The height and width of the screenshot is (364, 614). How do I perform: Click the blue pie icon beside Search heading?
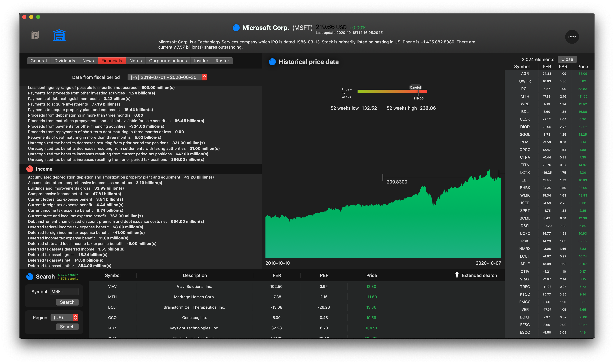point(30,276)
